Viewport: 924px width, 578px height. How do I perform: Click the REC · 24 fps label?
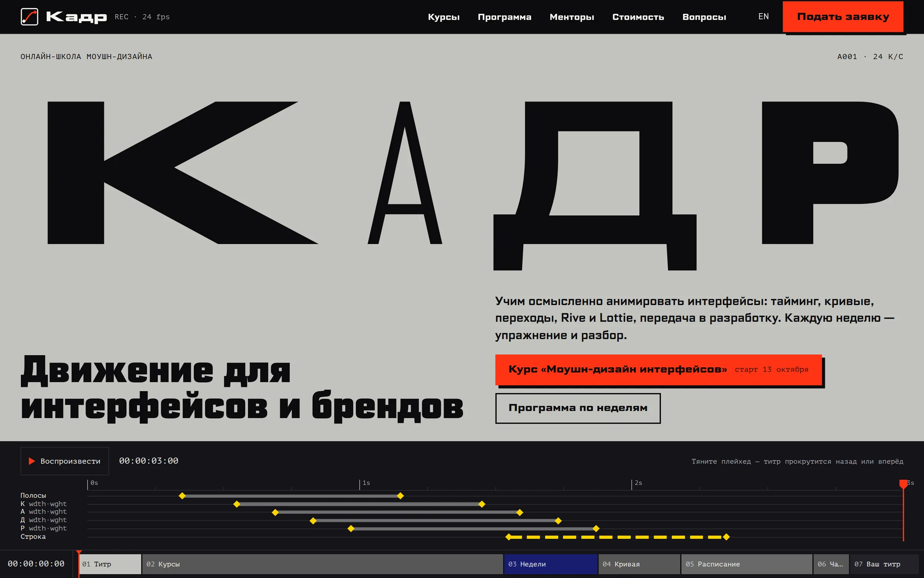point(142,17)
